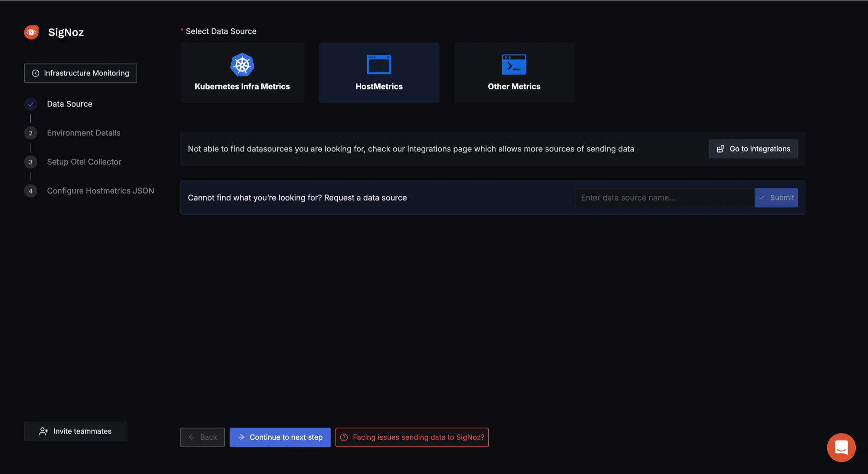Click the help question mark icon
This screenshot has width=868, height=474.
344,437
